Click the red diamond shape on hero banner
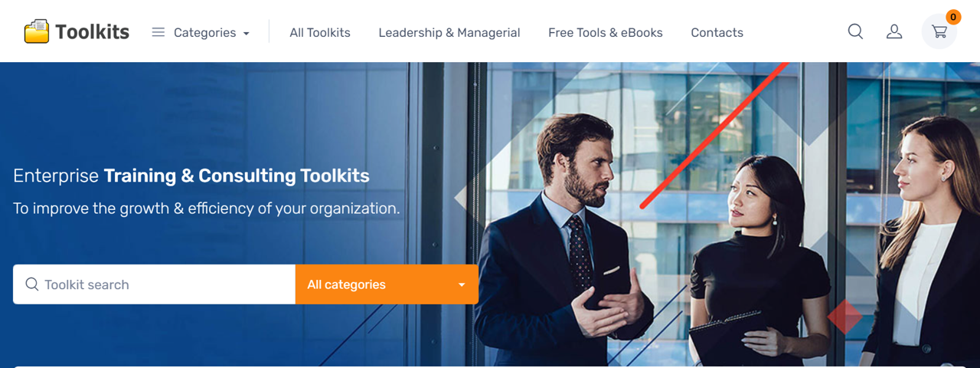The width and height of the screenshot is (980, 368). [x=844, y=317]
